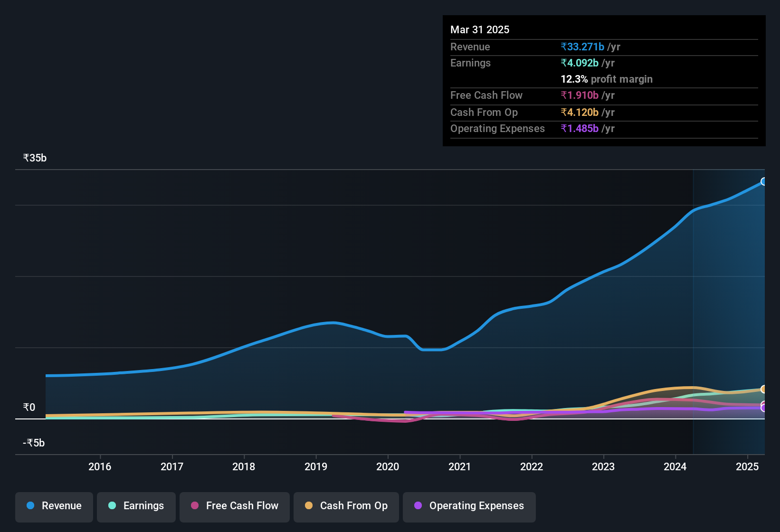This screenshot has width=780, height=532.
Task: Click the teal Earnings legend dot
Action: pos(112,506)
